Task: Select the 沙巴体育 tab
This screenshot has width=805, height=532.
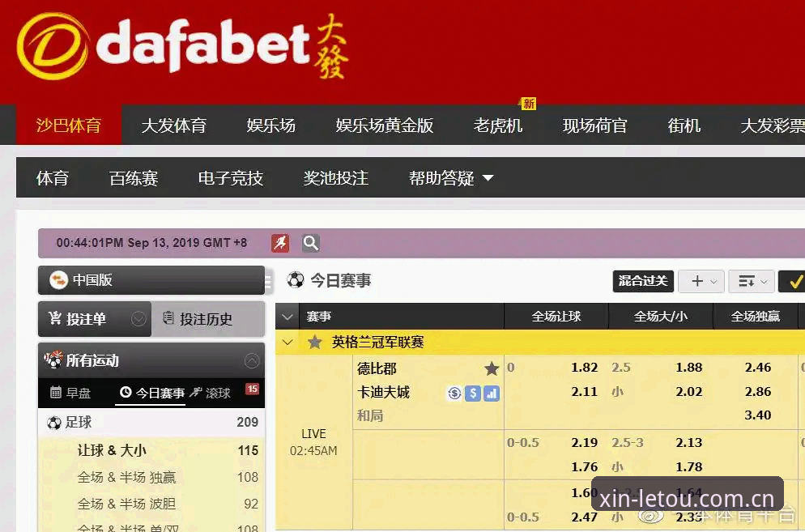Action: coord(69,126)
